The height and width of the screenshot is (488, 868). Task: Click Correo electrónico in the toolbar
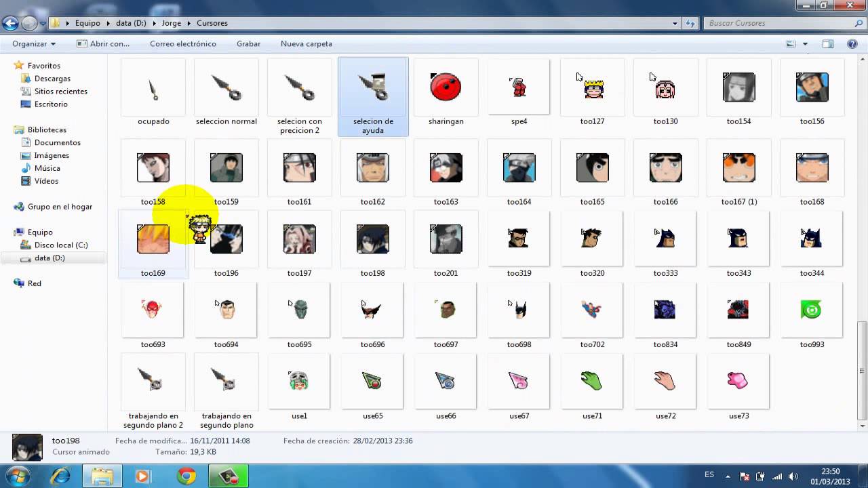[x=183, y=43]
